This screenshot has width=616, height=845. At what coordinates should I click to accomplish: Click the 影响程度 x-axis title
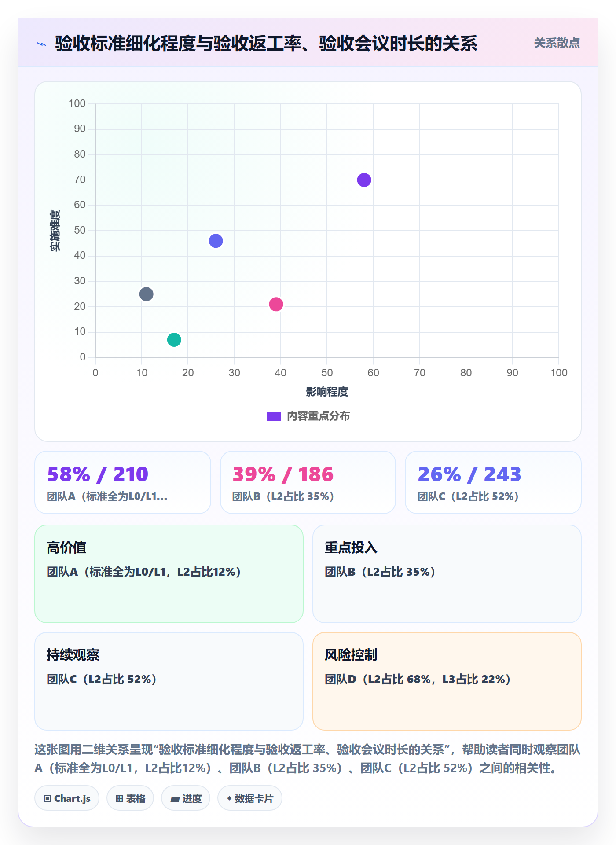pyautogui.click(x=327, y=392)
